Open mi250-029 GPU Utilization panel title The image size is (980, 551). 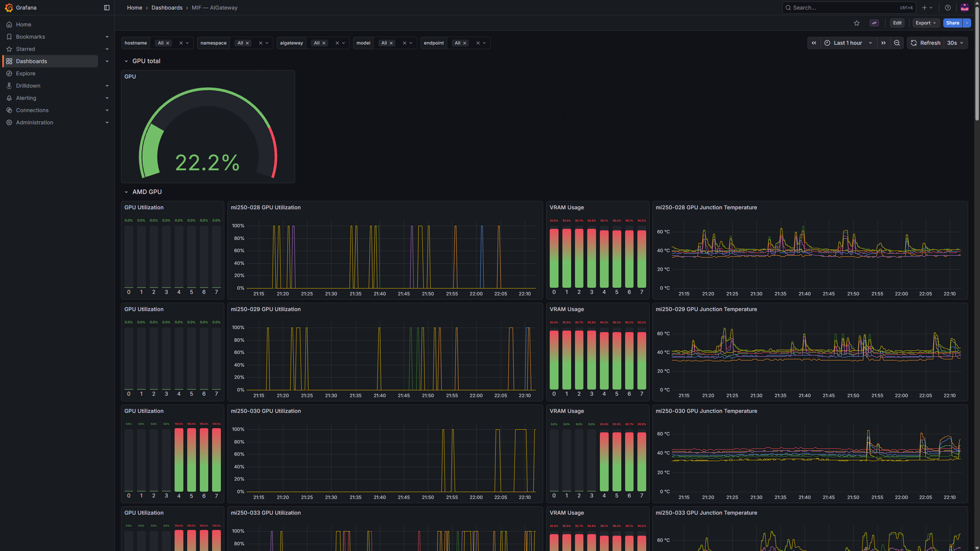pos(266,309)
